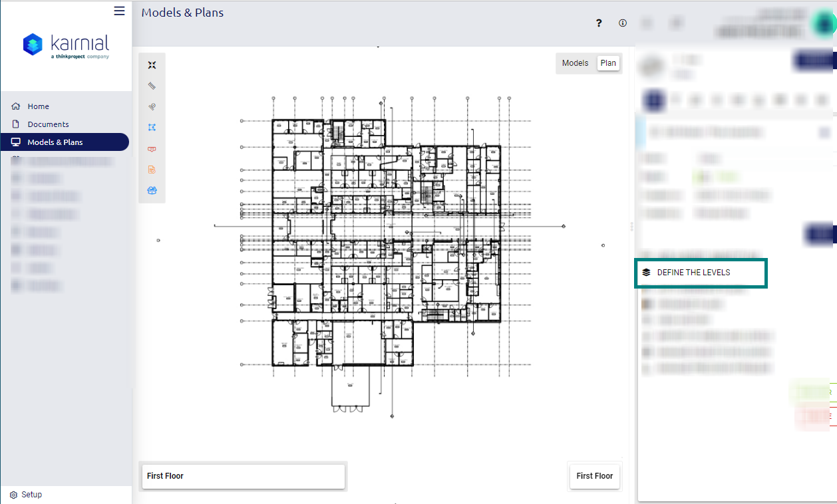Open Documents from the sidebar

click(x=48, y=124)
